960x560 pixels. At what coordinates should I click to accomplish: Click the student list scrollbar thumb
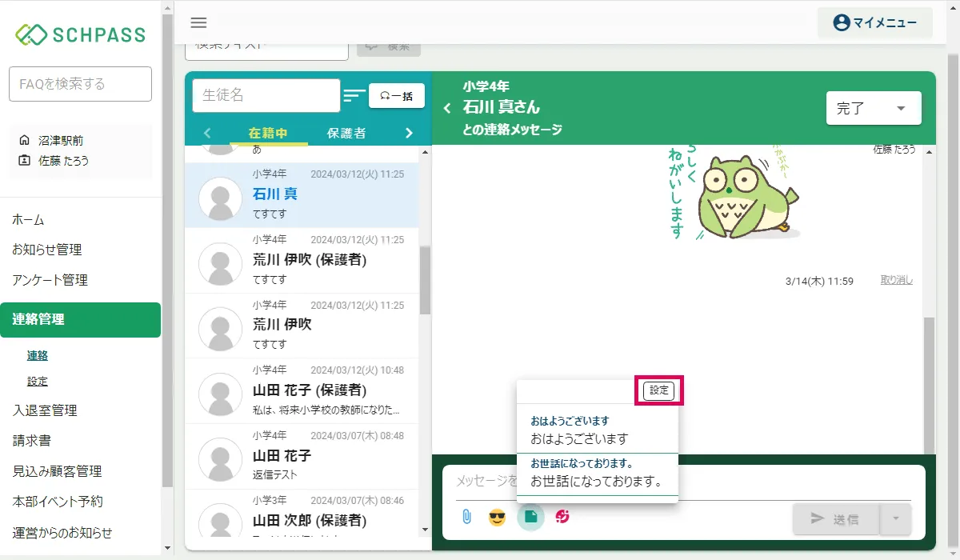coord(425,280)
